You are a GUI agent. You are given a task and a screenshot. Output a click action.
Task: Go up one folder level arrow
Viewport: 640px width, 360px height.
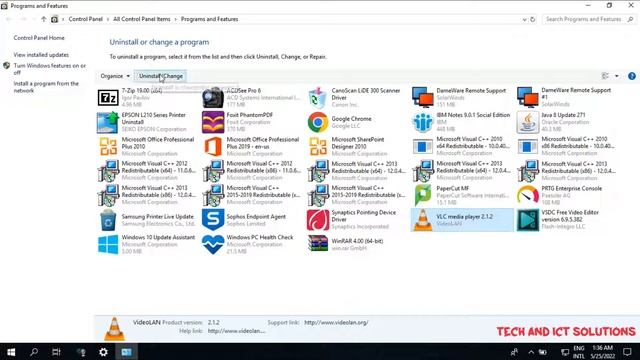[43, 19]
